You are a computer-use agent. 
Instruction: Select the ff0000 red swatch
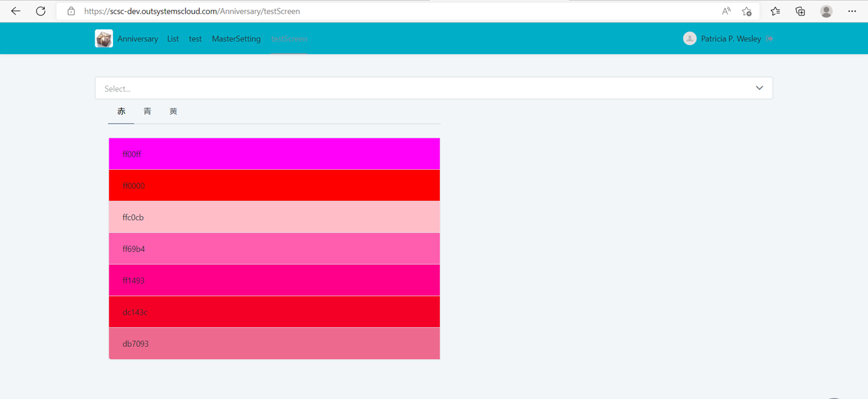pyautogui.click(x=275, y=185)
